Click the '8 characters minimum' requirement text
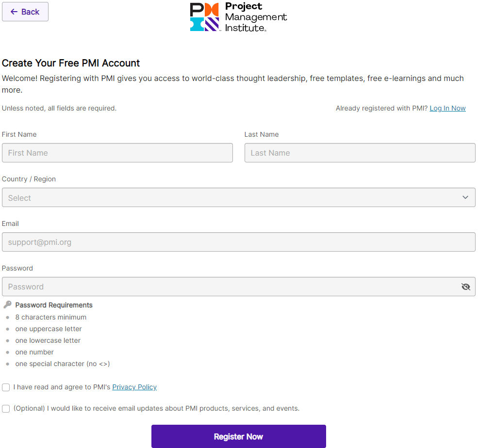The width and height of the screenshot is (478, 448). point(51,317)
